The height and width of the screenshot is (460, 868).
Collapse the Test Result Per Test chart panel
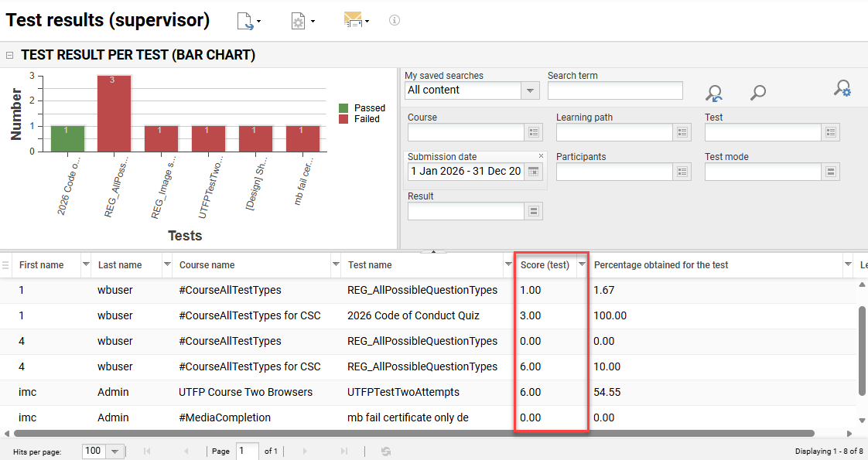coord(9,56)
